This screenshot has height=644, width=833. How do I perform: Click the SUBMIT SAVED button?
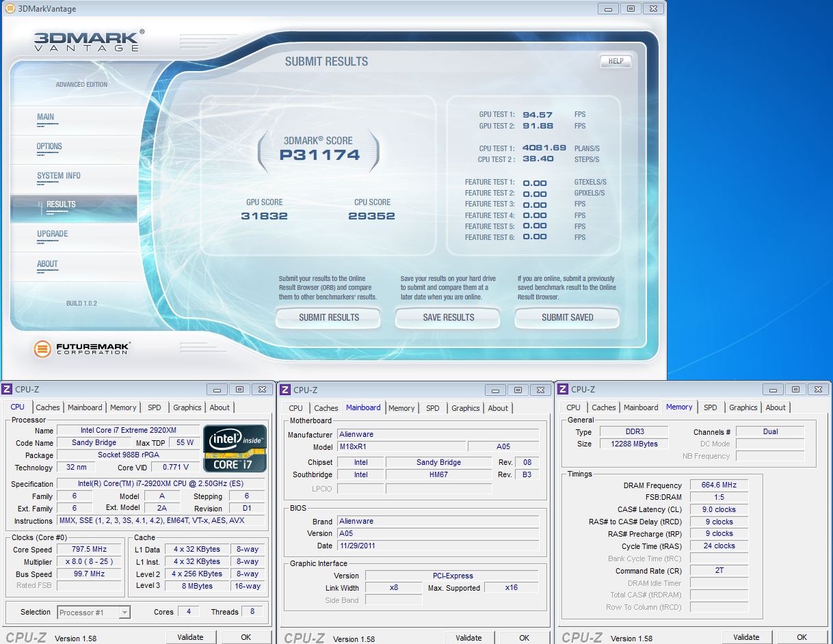pos(567,317)
